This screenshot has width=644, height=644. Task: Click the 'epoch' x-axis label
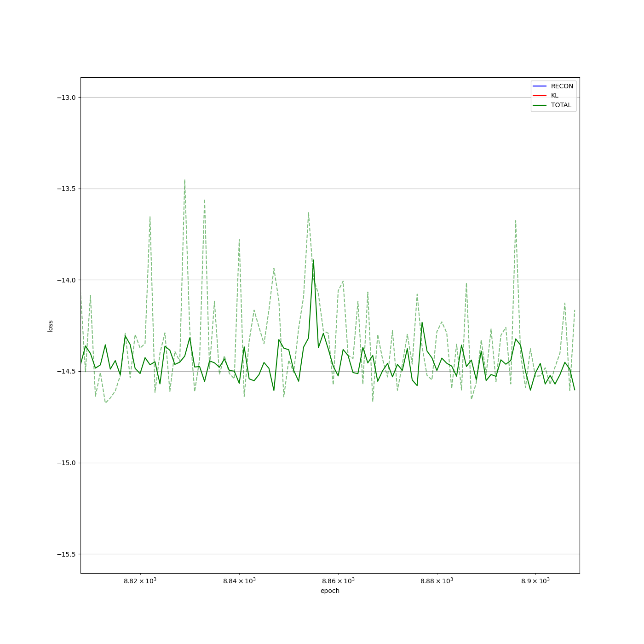330,591
